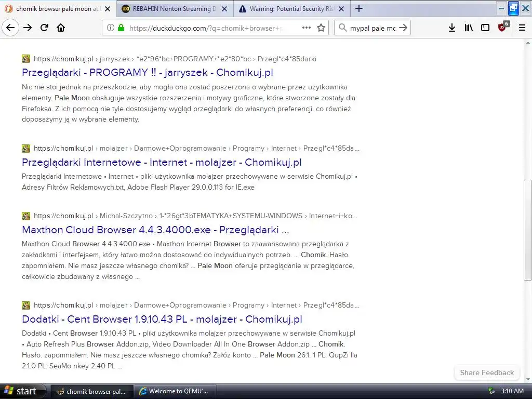Open the browser home page
532x399 pixels.
coord(61,28)
